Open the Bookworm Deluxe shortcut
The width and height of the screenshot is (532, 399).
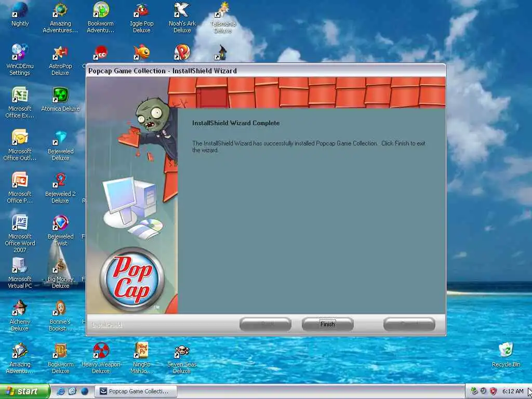pyautogui.click(x=60, y=358)
